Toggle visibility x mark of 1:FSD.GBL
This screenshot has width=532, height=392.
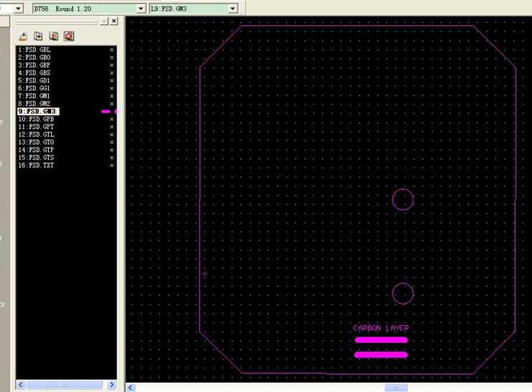[111, 50]
